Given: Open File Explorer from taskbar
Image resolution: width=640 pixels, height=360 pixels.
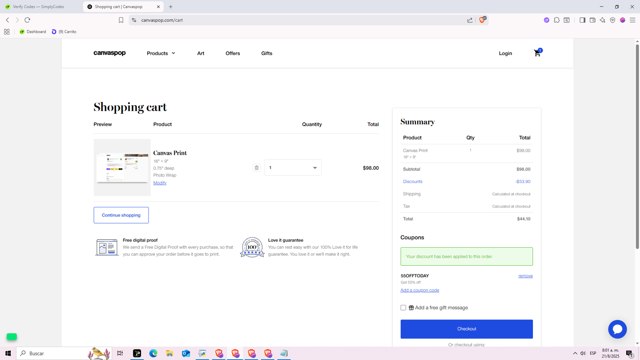Looking at the screenshot, I should click(169, 353).
